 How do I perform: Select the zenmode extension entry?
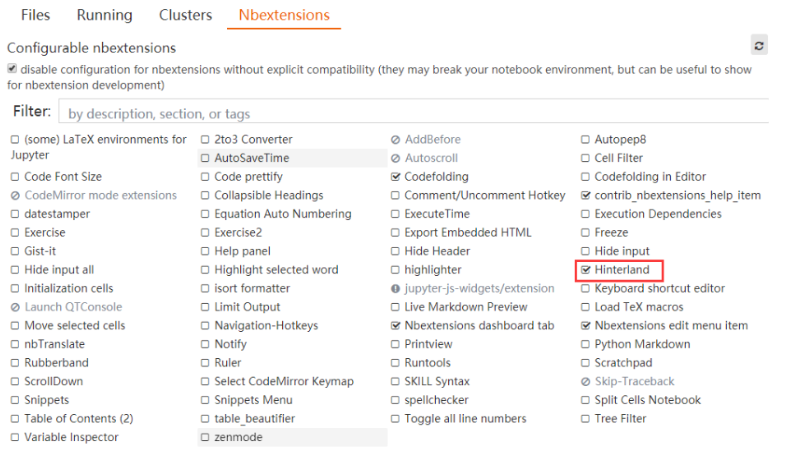(x=238, y=438)
